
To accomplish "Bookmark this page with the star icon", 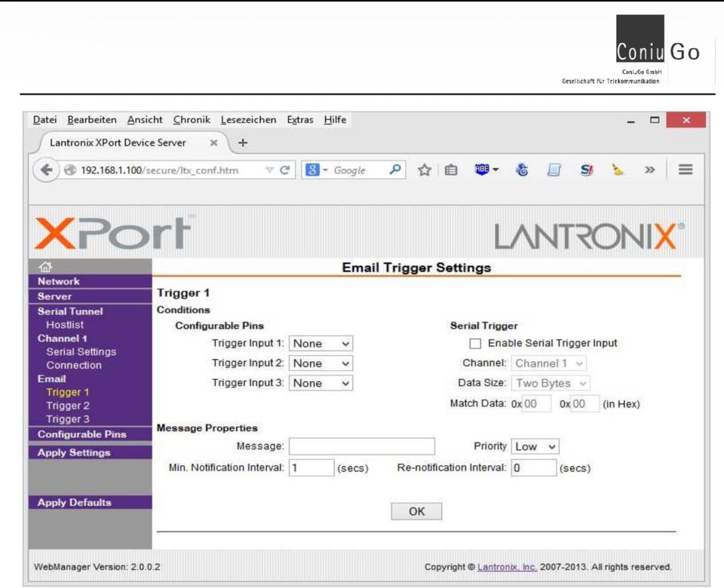I will [x=425, y=170].
